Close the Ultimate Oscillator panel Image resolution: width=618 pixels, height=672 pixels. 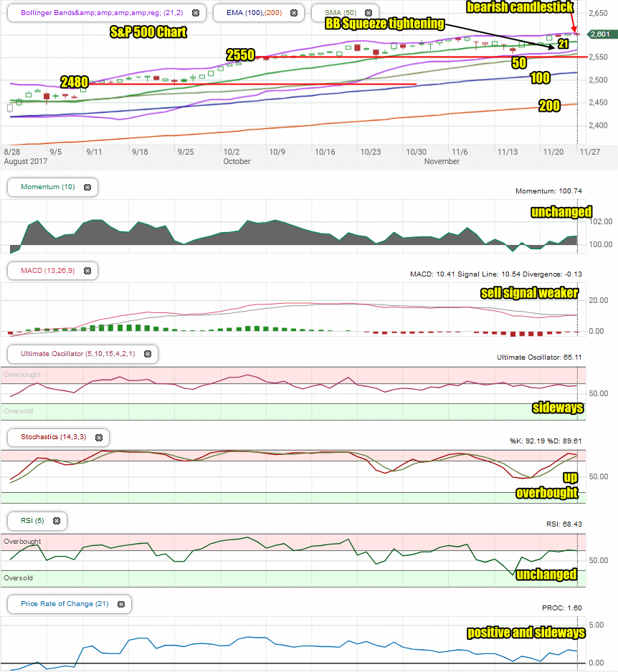148,354
